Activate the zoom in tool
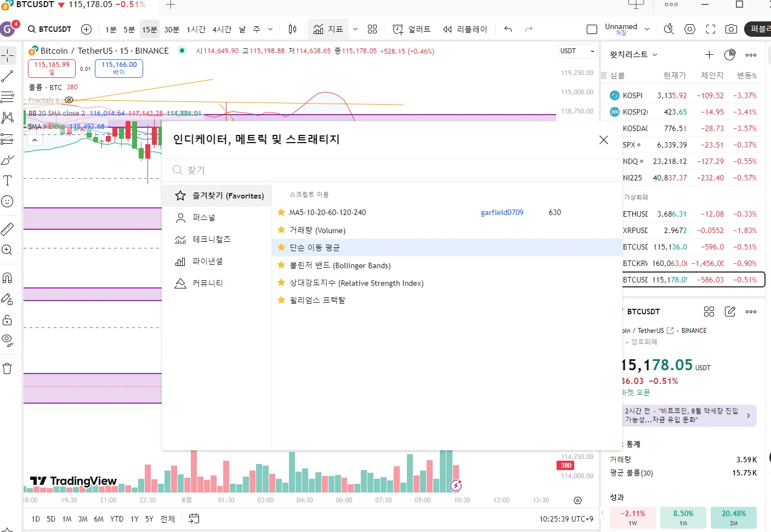The image size is (771, 532). pyautogui.click(x=8, y=250)
